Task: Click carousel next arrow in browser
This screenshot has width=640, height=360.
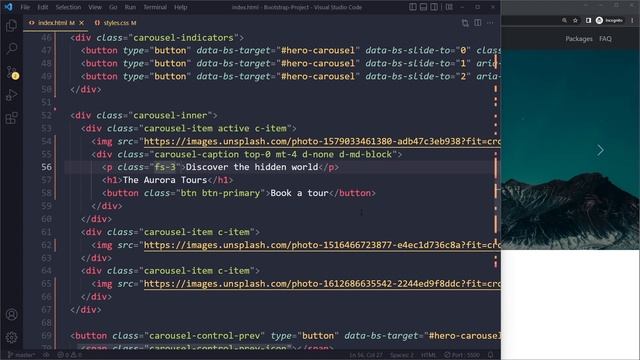Action: coord(600,150)
